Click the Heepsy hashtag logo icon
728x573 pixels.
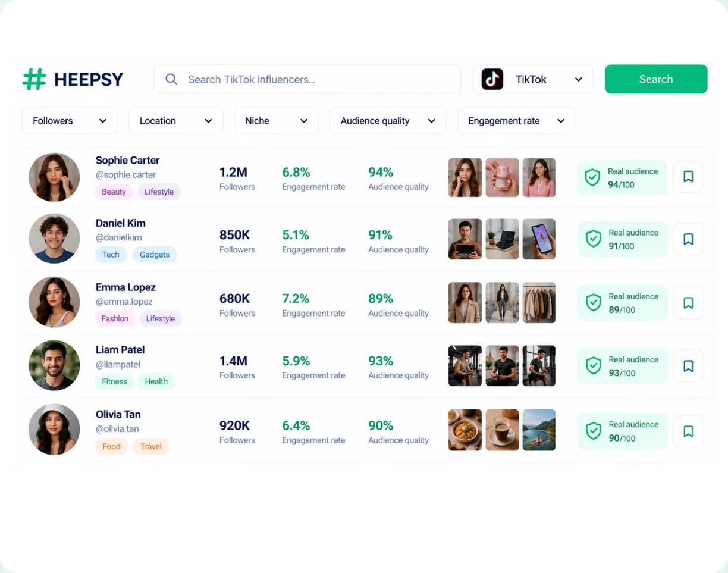pyautogui.click(x=34, y=79)
